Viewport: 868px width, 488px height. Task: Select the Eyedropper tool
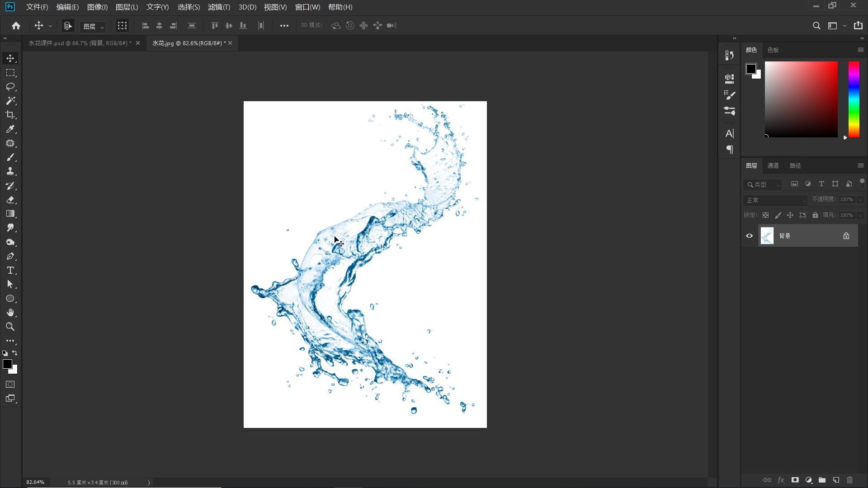(10, 129)
